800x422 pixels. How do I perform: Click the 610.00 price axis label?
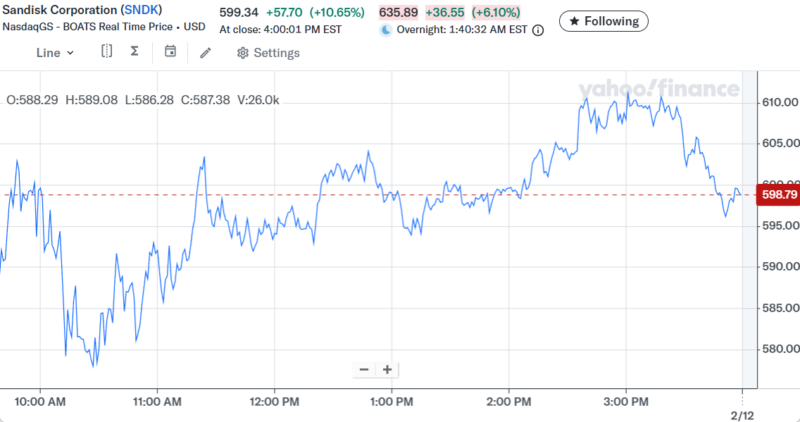click(x=778, y=102)
